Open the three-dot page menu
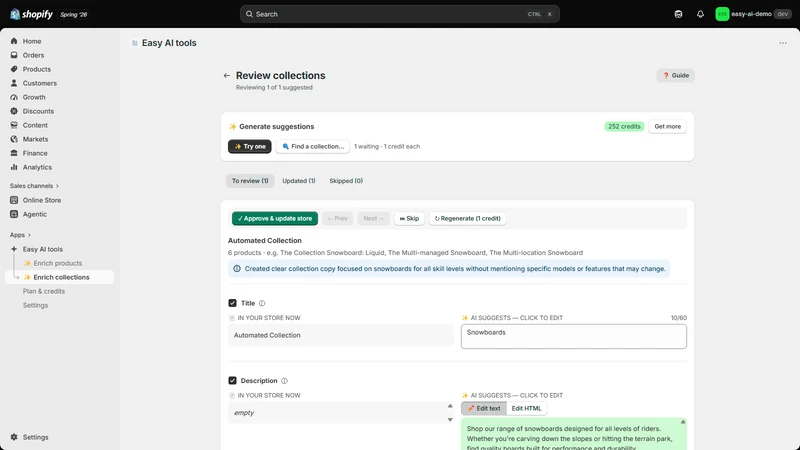Image resolution: width=800 pixels, height=450 pixels. coord(783,43)
